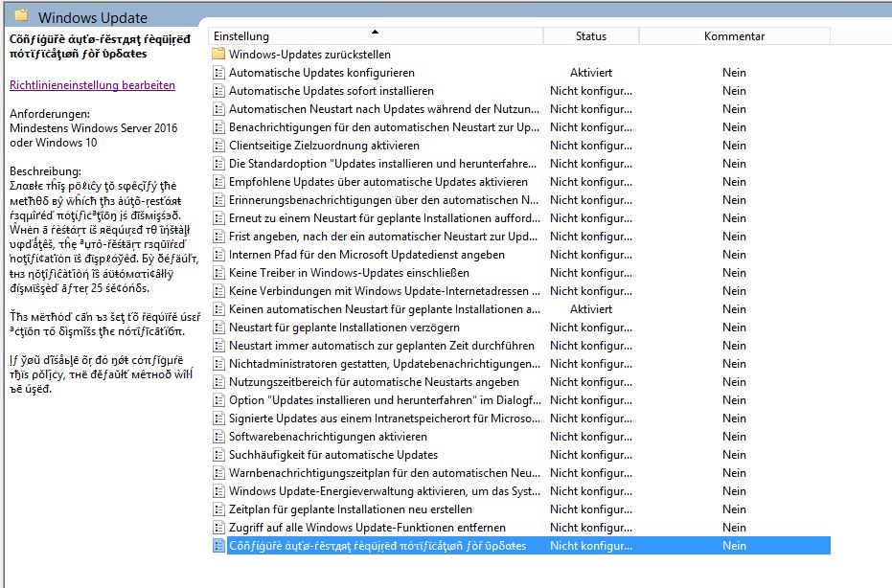Select Clientseitige Zielzuordnung aktivieren setting

pyautogui.click(x=324, y=146)
